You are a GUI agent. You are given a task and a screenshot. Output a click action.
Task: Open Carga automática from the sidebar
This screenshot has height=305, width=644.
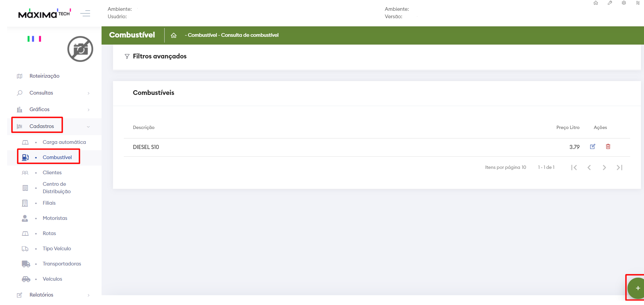pos(64,142)
